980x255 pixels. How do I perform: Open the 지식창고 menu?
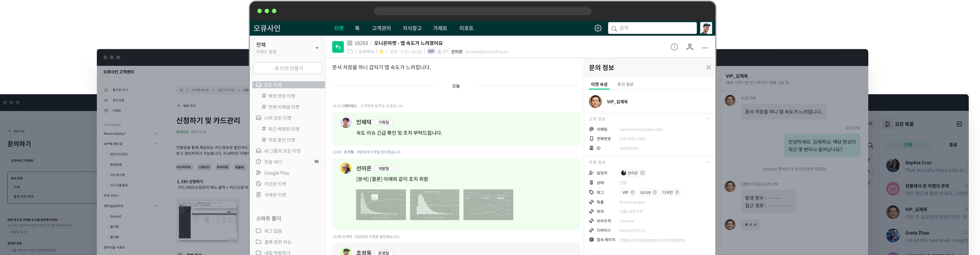(412, 28)
